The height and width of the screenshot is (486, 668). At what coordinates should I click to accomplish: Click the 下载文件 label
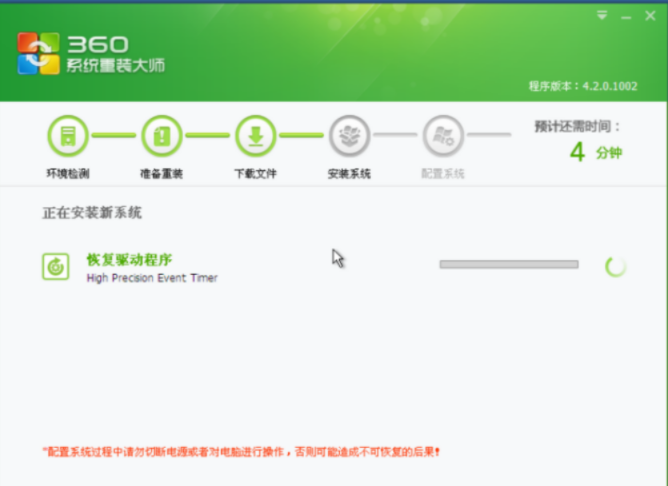point(256,173)
